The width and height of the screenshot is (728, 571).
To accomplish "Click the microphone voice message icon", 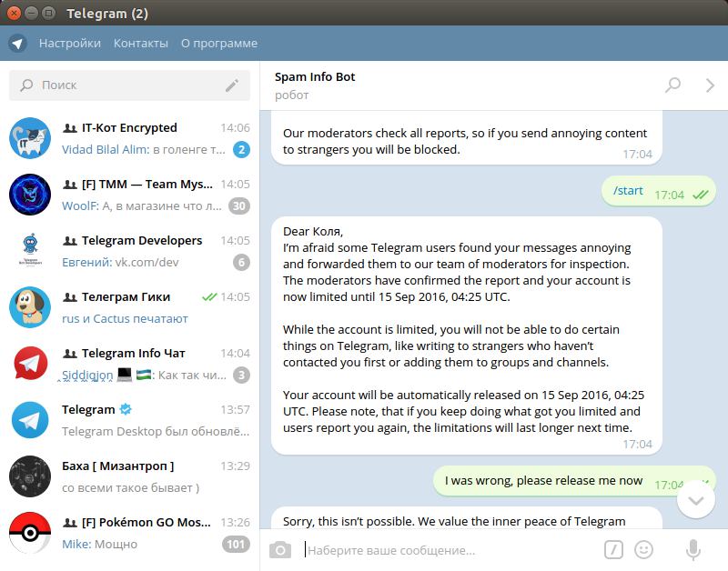I will (x=693, y=550).
